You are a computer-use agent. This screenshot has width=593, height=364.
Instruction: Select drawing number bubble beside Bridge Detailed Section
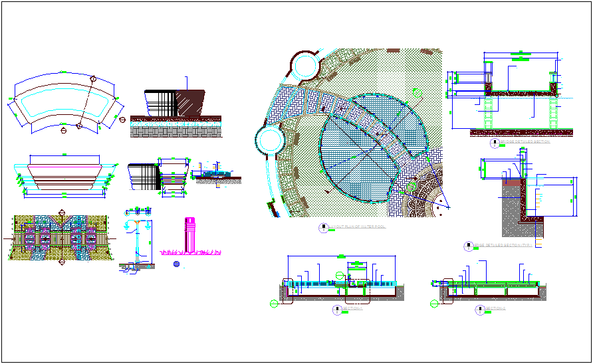point(495,143)
